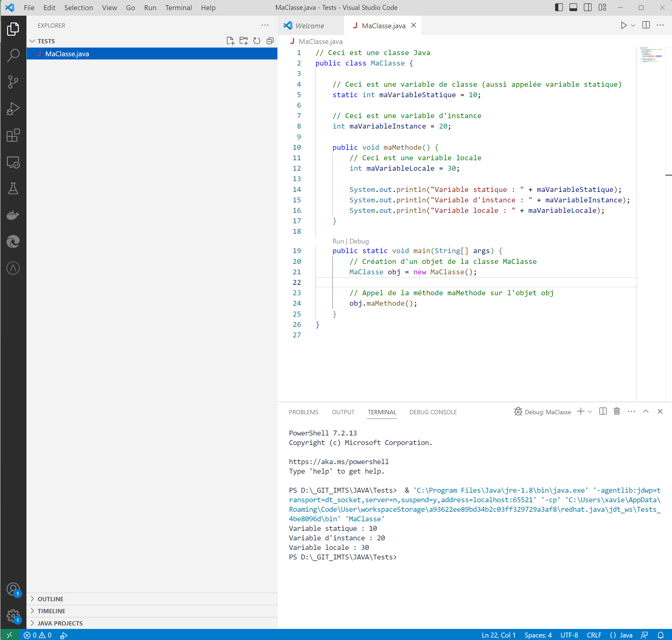
Task: Click the CRLF line ending status item
Action: click(x=594, y=635)
